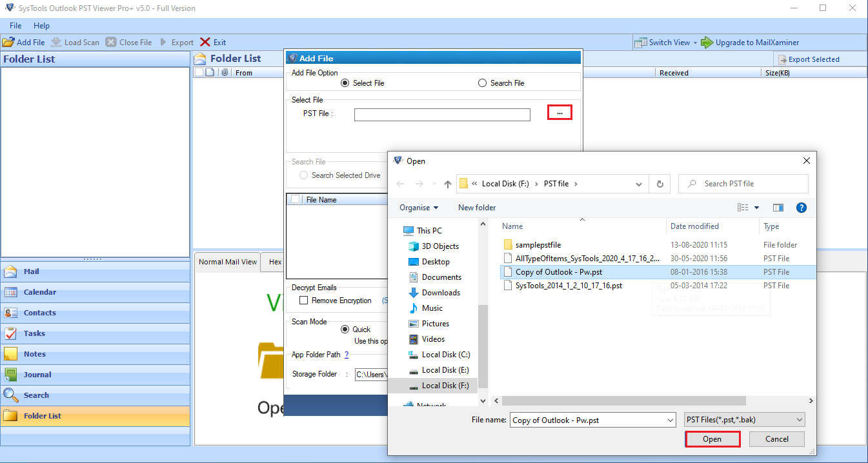The width and height of the screenshot is (868, 463).
Task: Click App Folder Path help link
Action: point(347,355)
